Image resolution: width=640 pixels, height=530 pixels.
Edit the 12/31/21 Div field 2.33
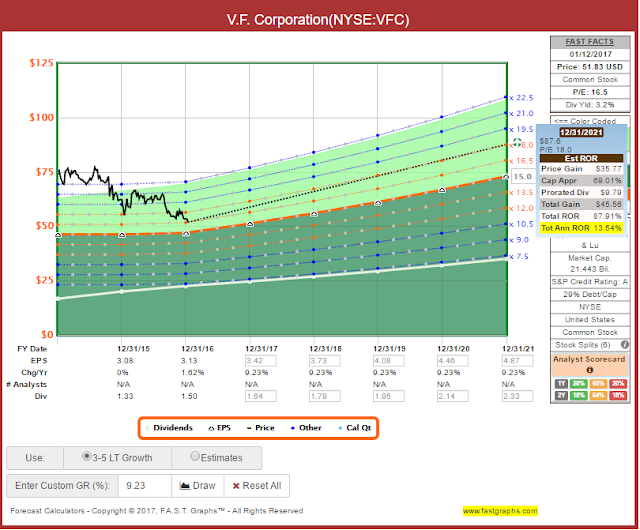(x=517, y=396)
